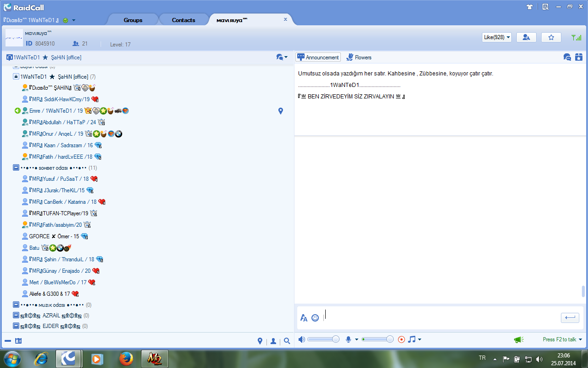The image size is (588, 368).
Task: Send message with the enter arrow button
Action: [x=570, y=317]
